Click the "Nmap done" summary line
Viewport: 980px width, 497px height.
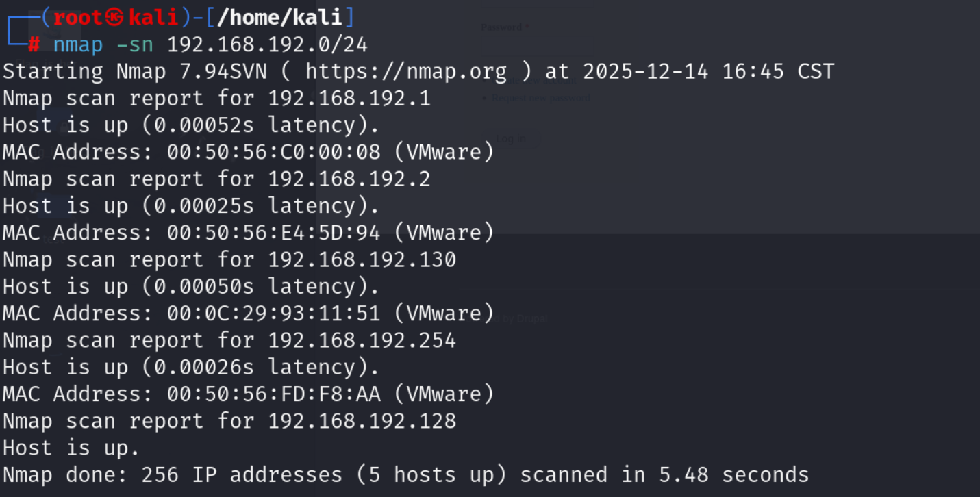pyautogui.click(x=405, y=475)
